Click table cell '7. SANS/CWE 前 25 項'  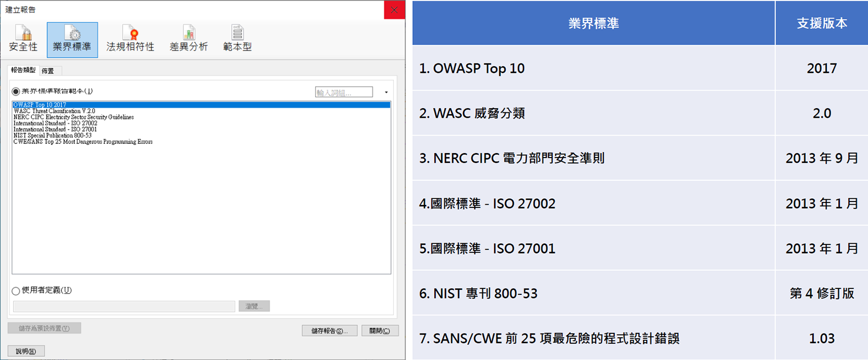point(593,338)
